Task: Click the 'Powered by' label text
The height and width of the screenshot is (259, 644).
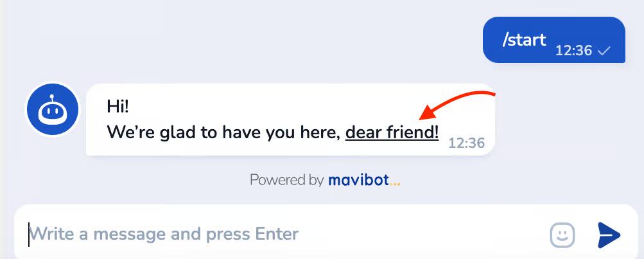Action: tap(286, 180)
